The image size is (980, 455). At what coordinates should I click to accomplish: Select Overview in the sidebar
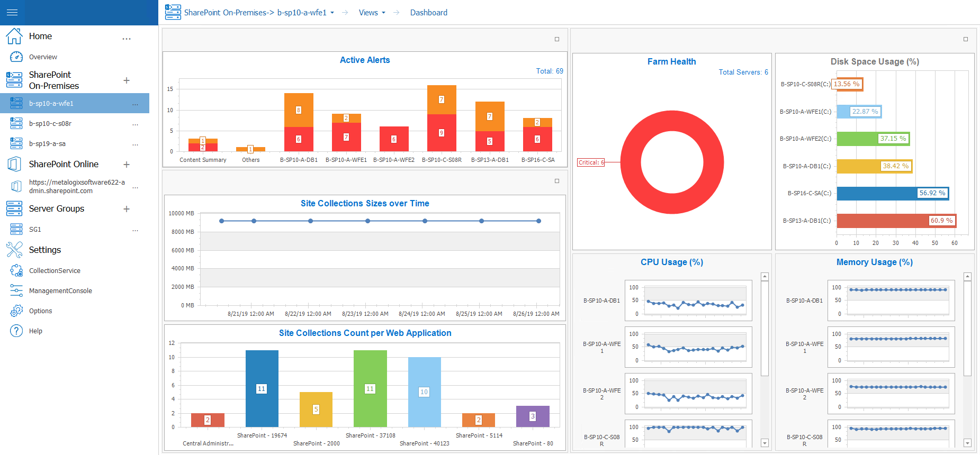pyautogui.click(x=43, y=57)
